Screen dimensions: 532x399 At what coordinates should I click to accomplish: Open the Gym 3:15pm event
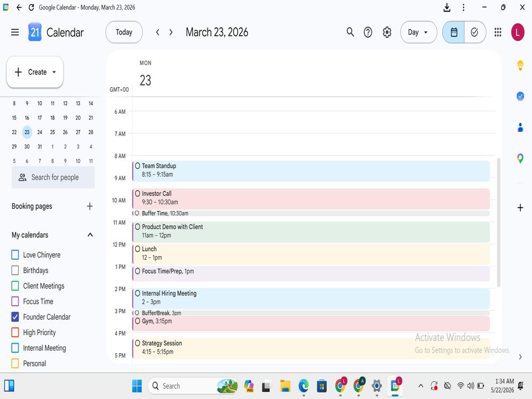tap(311, 323)
